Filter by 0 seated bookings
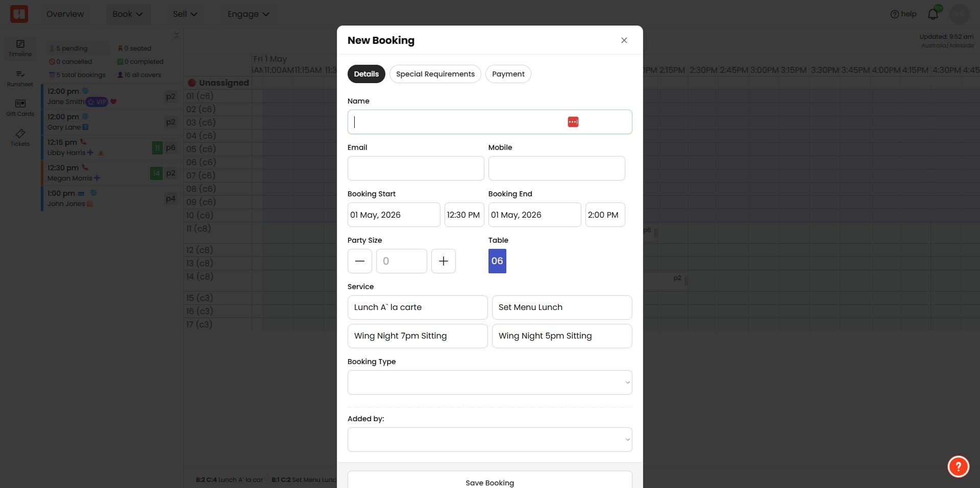The height and width of the screenshot is (488, 980). 134,48
